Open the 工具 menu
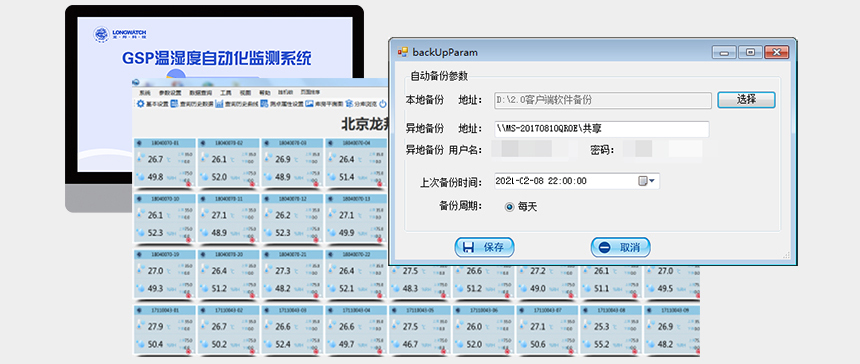The width and height of the screenshot is (860, 364). (225, 93)
